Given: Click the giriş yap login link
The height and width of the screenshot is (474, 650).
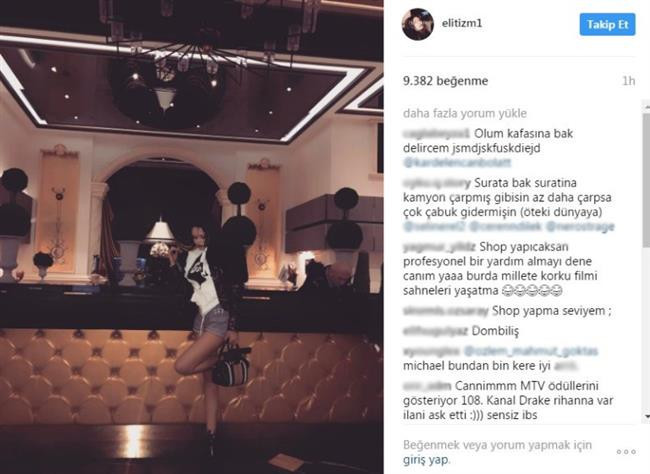Looking at the screenshot, I should click(x=425, y=460).
